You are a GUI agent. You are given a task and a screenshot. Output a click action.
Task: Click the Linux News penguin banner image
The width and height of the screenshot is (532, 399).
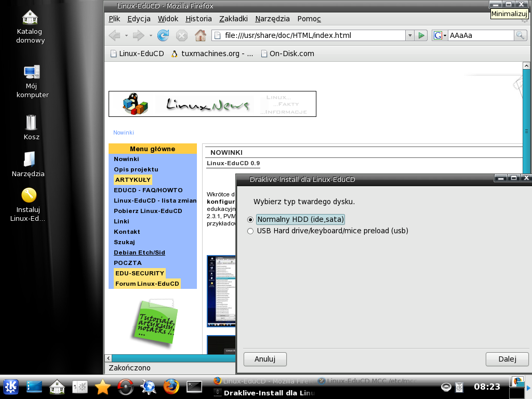(x=212, y=104)
